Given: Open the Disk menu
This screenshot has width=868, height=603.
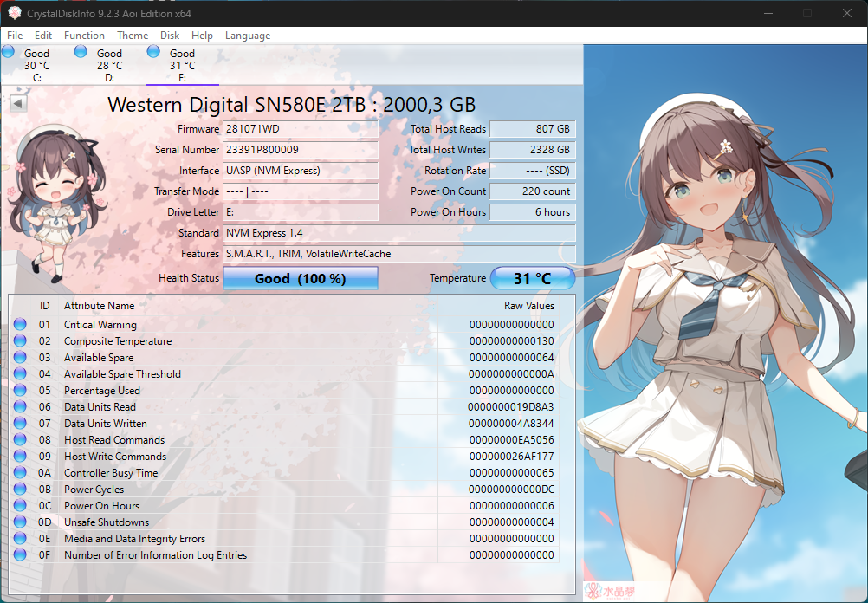Looking at the screenshot, I should (170, 36).
